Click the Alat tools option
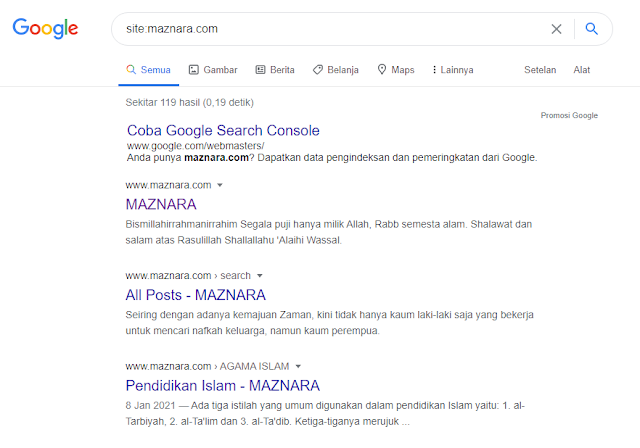640x448 pixels. (582, 70)
